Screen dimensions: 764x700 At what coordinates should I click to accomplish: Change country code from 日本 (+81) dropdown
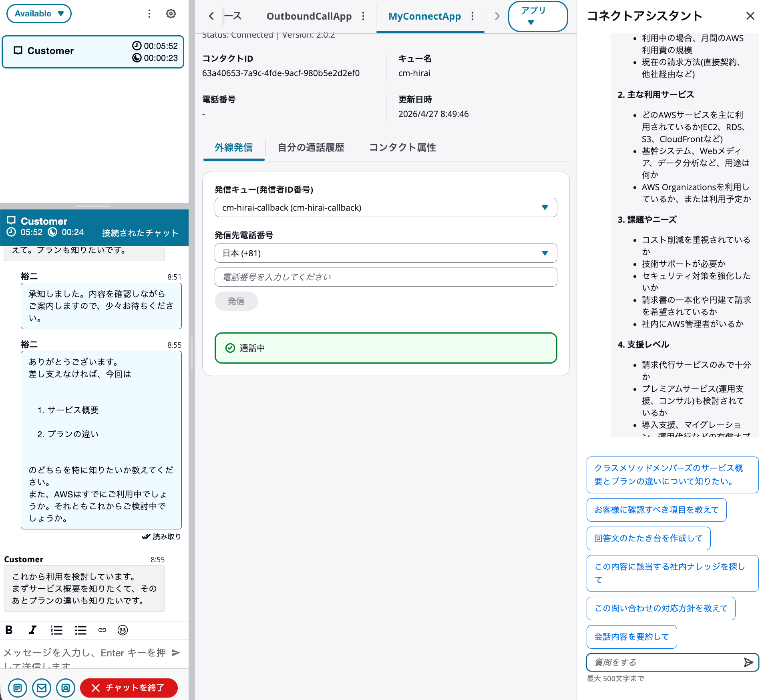tap(386, 253)
